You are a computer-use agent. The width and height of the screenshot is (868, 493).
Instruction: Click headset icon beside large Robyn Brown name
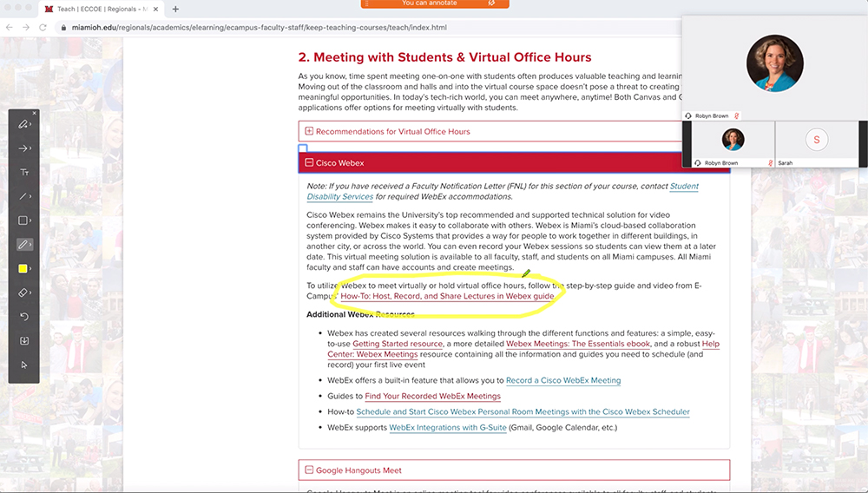(x=688, y=116)
